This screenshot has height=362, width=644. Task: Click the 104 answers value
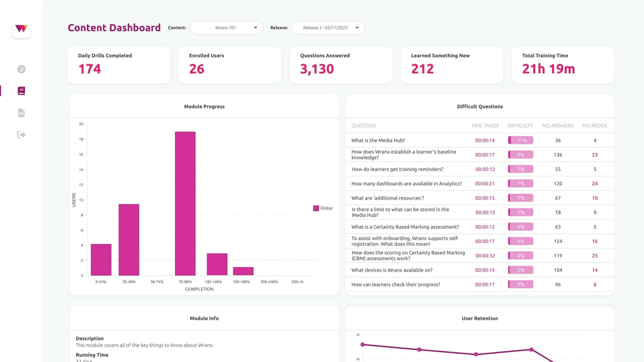pyautogui.click(x=558, y=270)
